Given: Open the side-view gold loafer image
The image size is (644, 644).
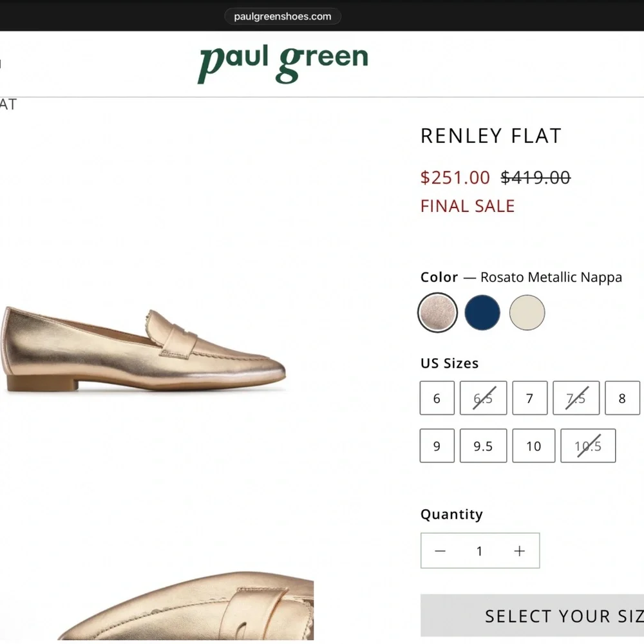Looking at the screenshot, I should click(142, 349).
